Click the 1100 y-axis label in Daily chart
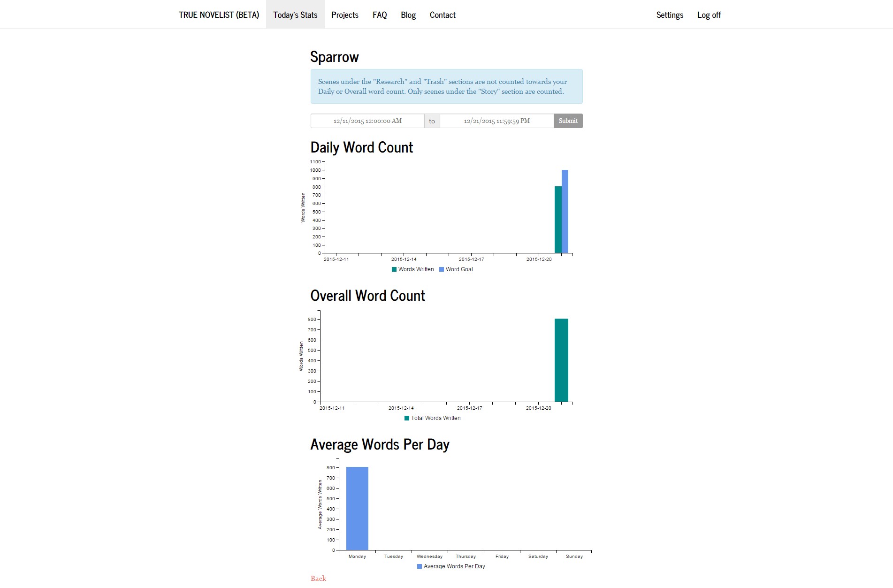893x588 pixels. tap(315, 162)
